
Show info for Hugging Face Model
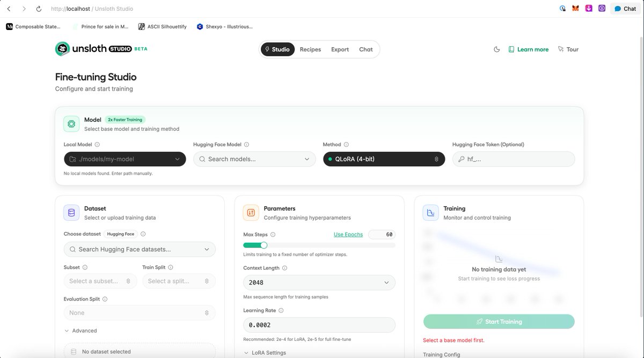[x=246, y=144]
